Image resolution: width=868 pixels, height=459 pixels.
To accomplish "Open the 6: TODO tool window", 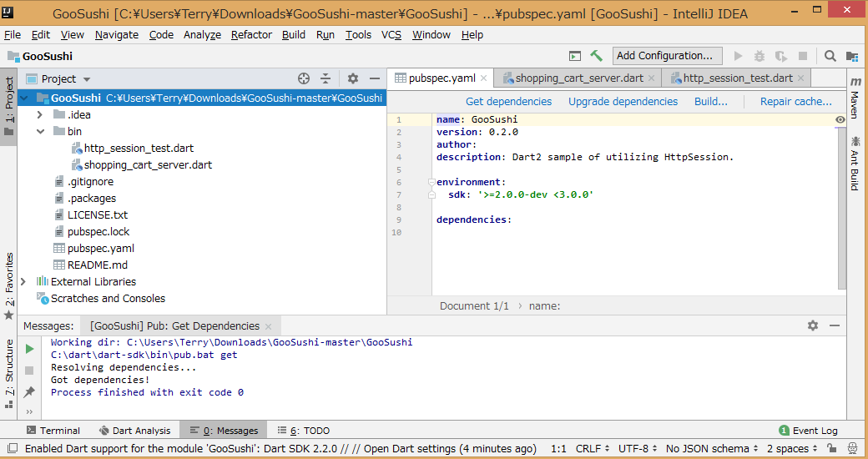I will coord(303,431).
